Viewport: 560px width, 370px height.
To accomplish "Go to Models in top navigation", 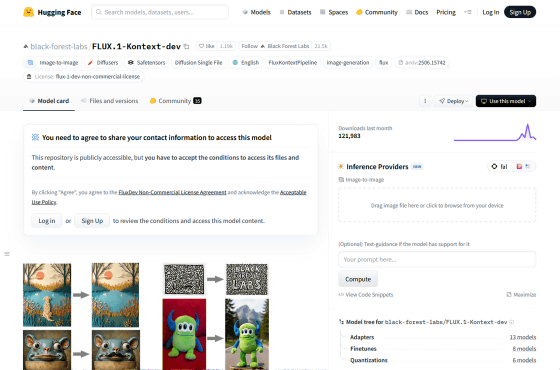I will pos(256,12).
